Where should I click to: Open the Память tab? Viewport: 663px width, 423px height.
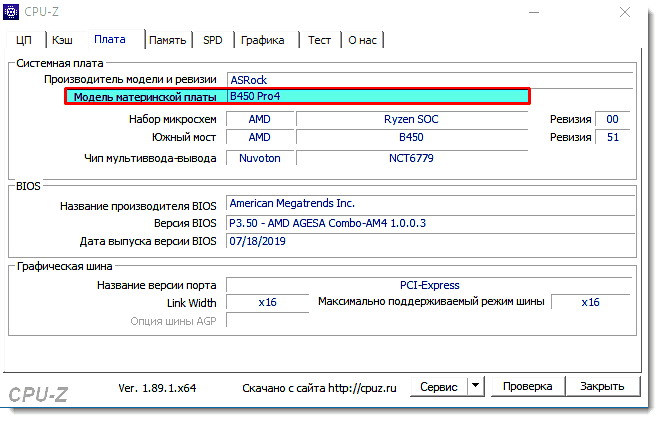click(167, 40)
